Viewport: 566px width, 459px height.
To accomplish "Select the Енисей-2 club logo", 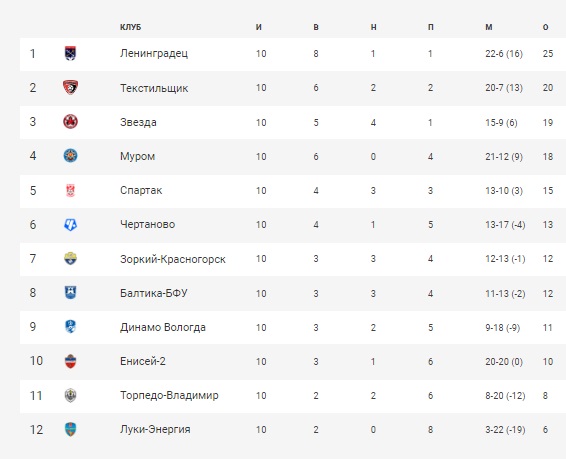I will coord(70,361).
